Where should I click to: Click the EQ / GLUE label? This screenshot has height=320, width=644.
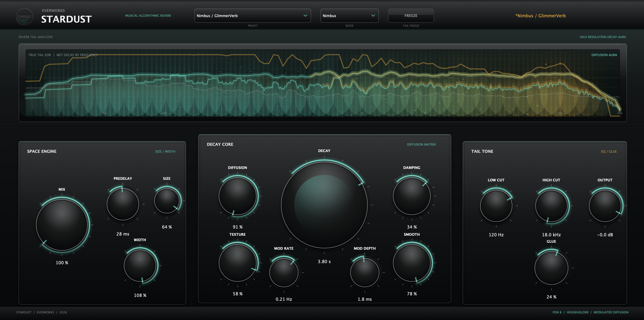pyautogui.click(x=609, y=151)
